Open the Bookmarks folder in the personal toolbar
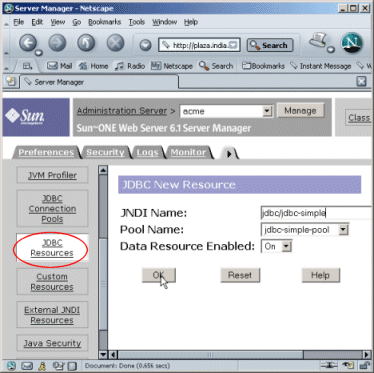The width and height of the screenshot is (374, 373). point(263,66)
